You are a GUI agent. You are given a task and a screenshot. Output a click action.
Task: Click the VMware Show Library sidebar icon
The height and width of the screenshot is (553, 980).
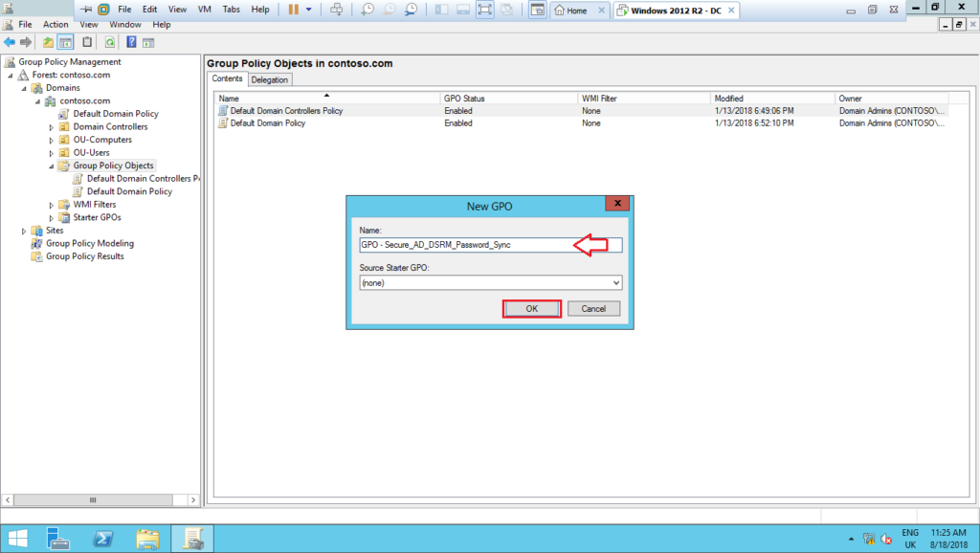(442, 10)
